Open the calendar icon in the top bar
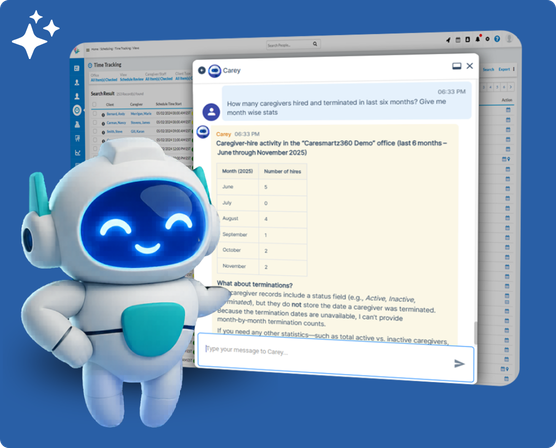The width and height of the screenshot is (556, 448). pos(458,40)
